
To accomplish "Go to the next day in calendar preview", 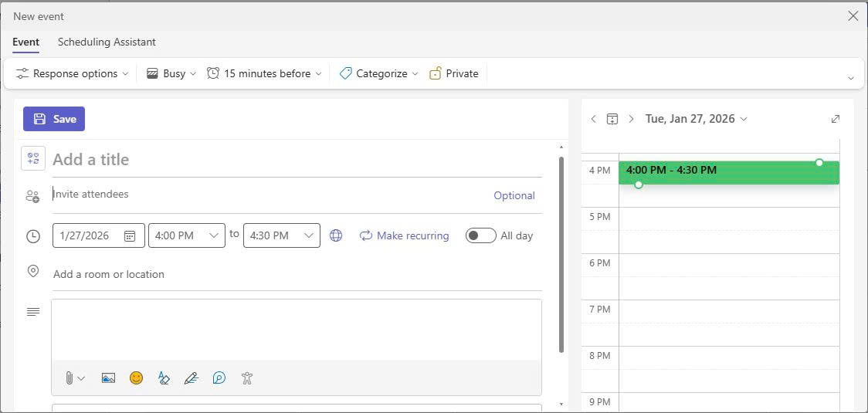I will coord(631,119).
